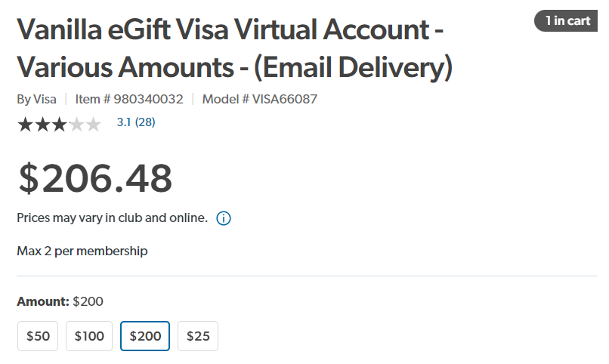The height and width of the screenshot is (364, 609).
Task: Click the fifth rating star
Action: coord(93,124)
